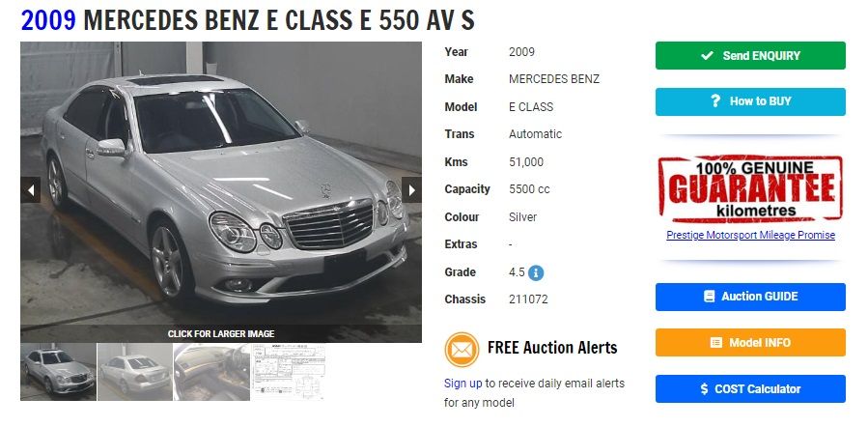Click the next image arrow on car photo
This screenshot has height=427, width=868.
pyautogui.click(x=411, y=190)
